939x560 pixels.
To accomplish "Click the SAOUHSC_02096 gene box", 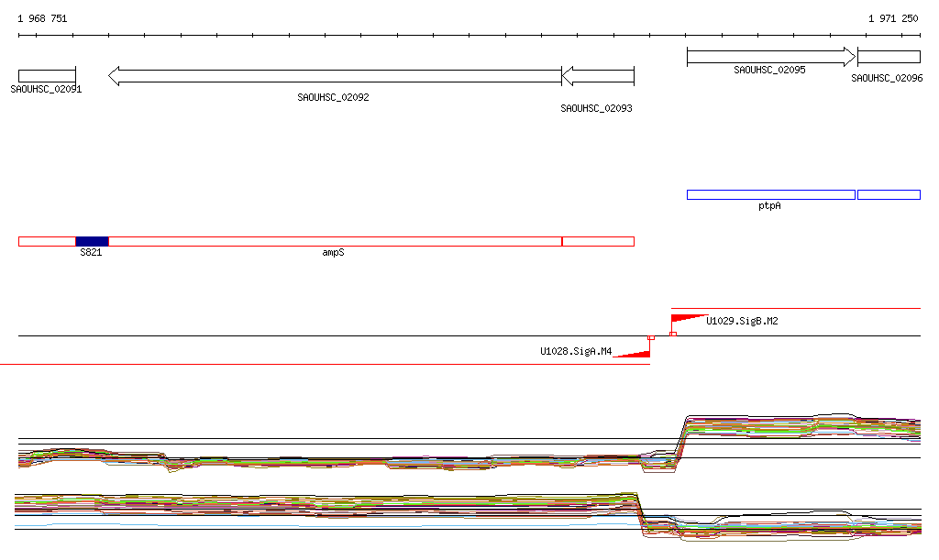I will coord(889,57).
